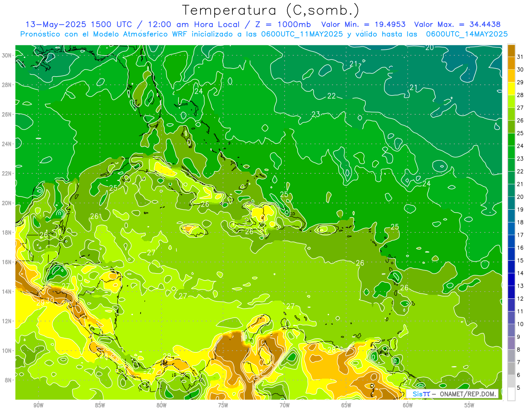Viewport: 532px width, 411px height.
Task: Click the contour label 22 on the map
Action: (x=332, y=96)
